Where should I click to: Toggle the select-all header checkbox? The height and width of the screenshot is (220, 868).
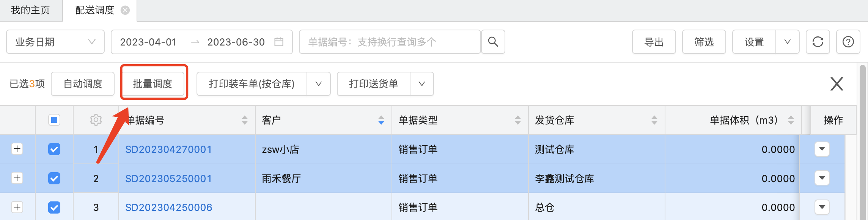tap(54, 120)
